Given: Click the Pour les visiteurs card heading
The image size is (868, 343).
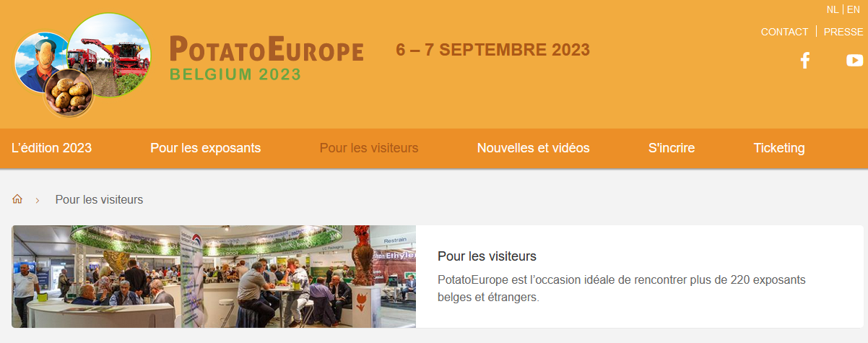Looking at the screenshot, I should click(x=487, y=256).
